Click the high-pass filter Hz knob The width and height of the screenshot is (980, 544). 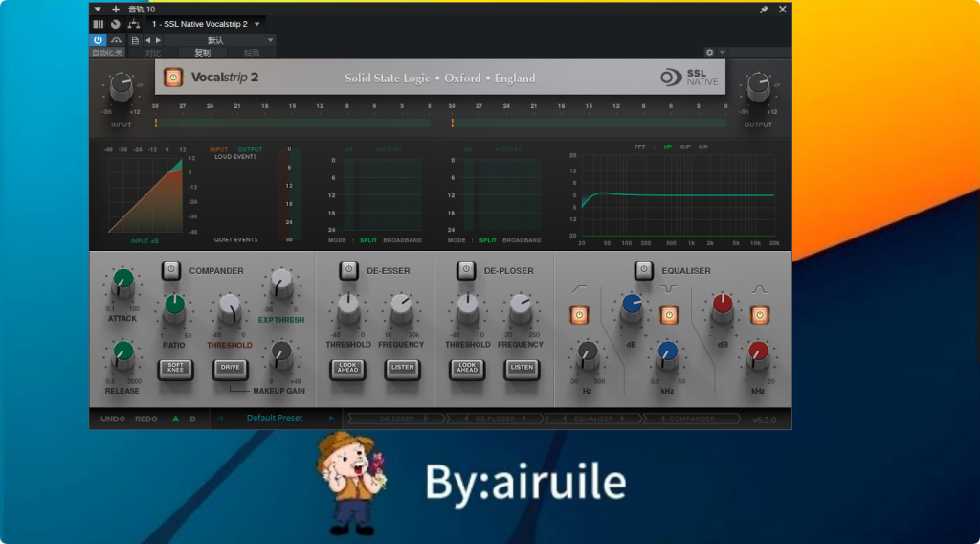point(587,355)
